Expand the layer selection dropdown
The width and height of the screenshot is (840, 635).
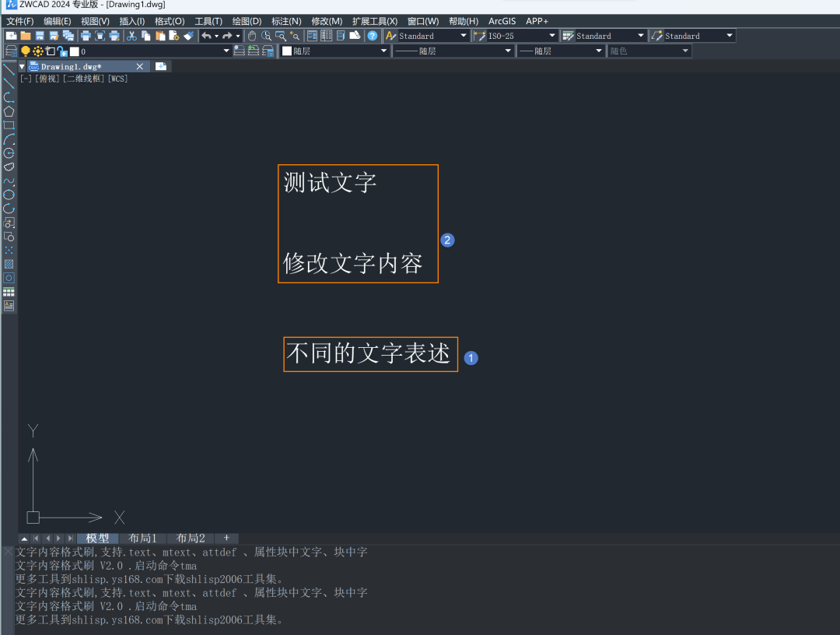click(226, 51)
